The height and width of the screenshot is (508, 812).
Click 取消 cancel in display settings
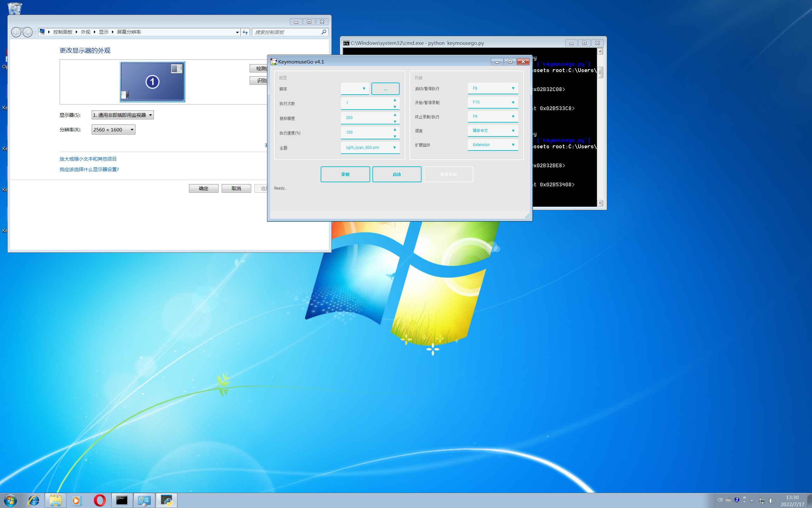(x=236, y=189)
